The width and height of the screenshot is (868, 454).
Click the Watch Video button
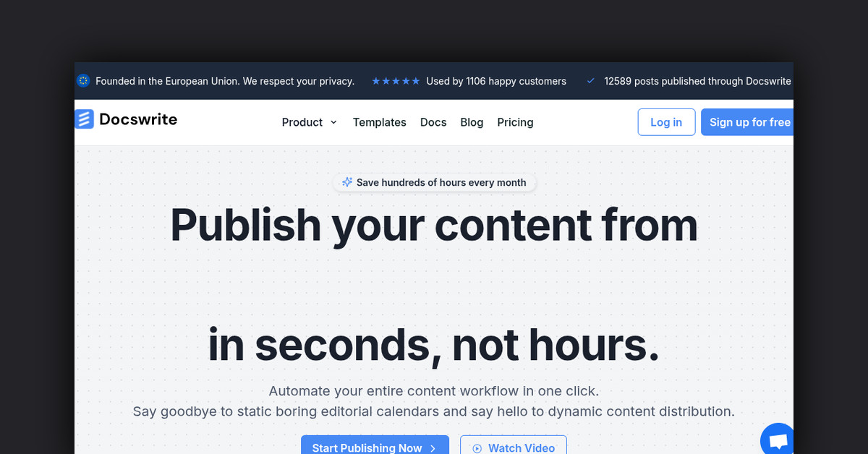(514, 448)
